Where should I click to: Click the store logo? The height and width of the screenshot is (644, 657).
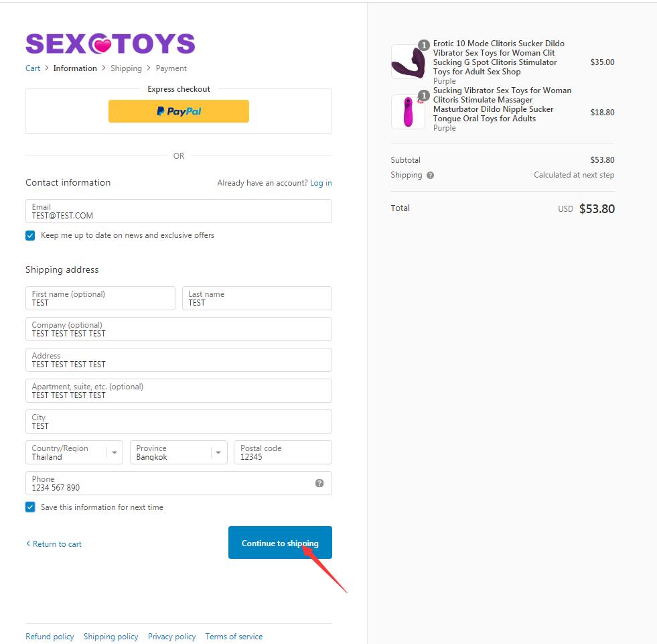coord(111,44)
